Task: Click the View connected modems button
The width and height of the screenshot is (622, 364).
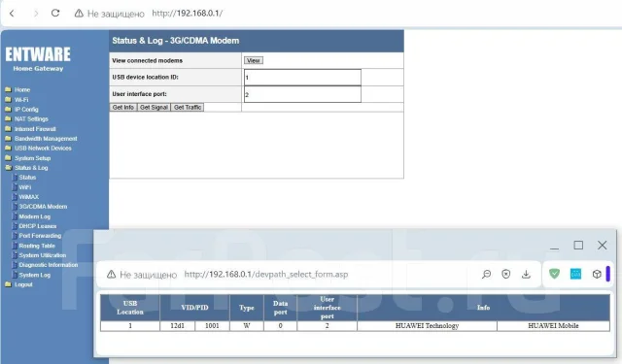Action: pyautogui.click(x=254, y=60)
